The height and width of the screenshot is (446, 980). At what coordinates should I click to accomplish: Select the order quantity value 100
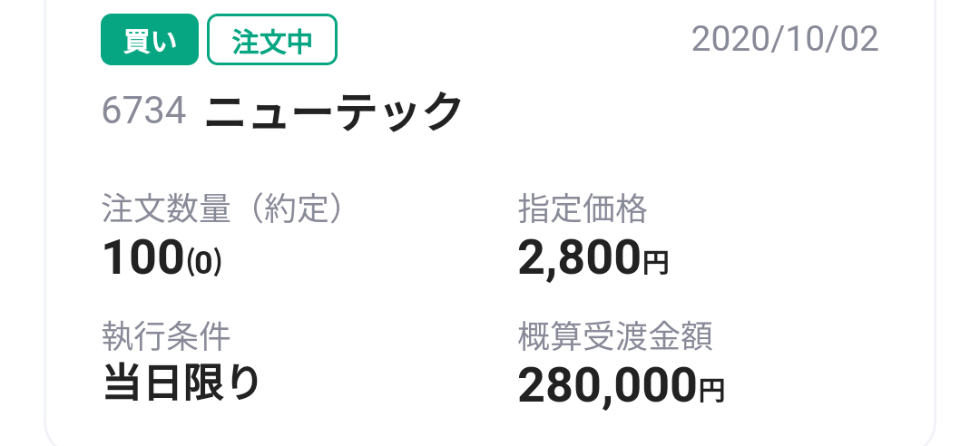tap(142, 258)
